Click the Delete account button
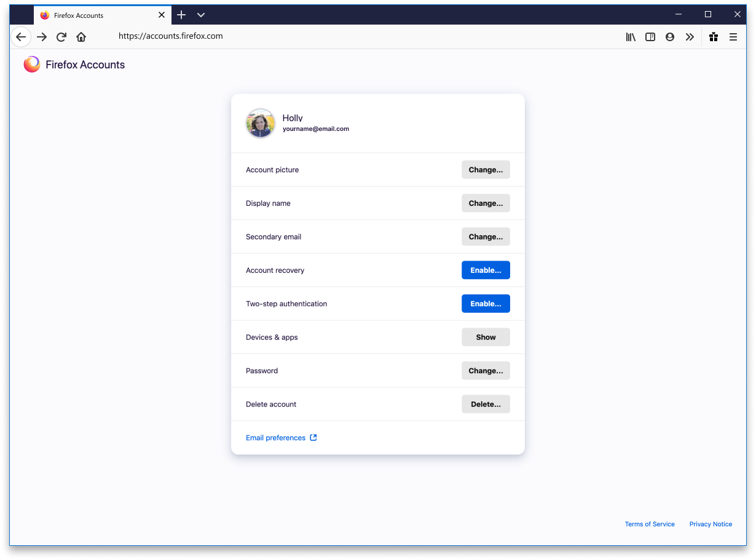 tap(486, 404)
